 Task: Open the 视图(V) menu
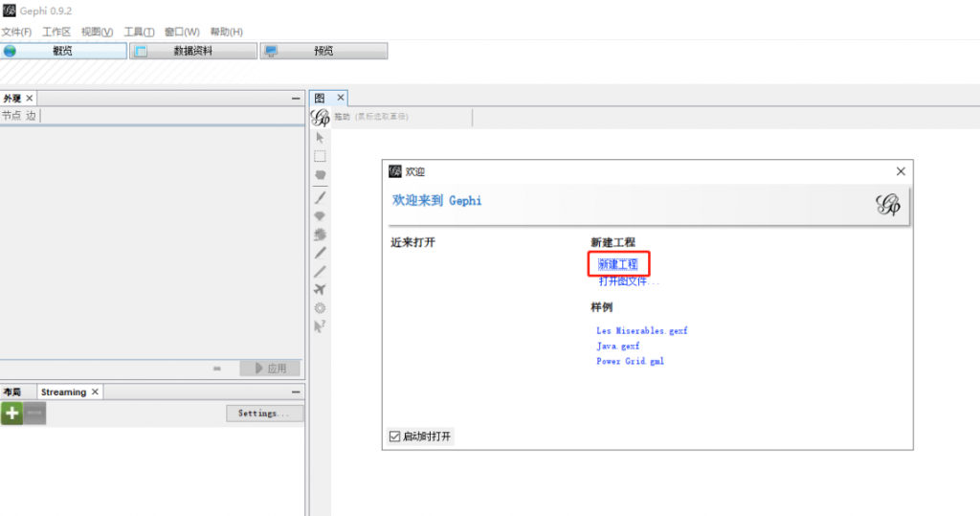point(97,32)
